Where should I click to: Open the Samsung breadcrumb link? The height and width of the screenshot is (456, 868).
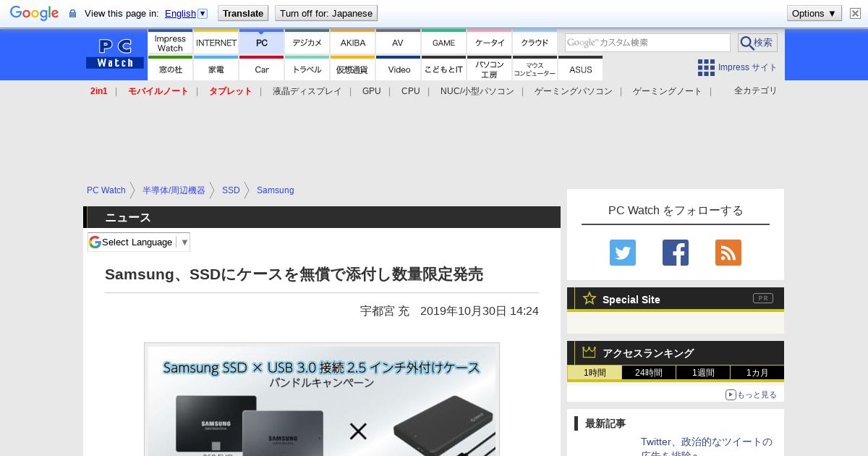(x=275, y=190)
